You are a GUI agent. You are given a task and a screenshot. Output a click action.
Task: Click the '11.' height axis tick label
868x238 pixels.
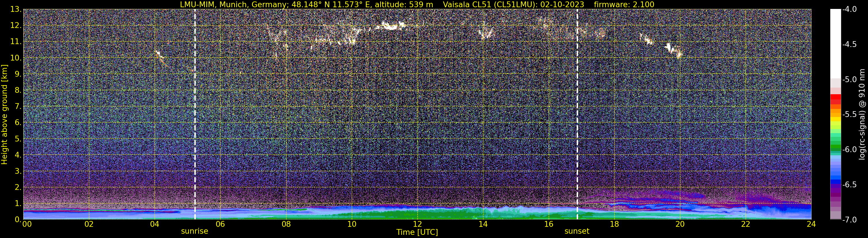click(x=16, y=42)
